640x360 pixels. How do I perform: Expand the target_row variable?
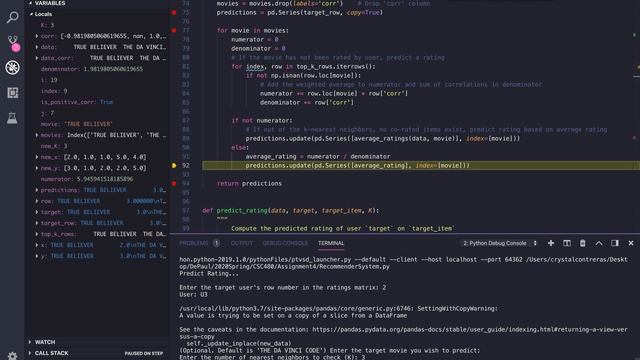click(37, 223)
